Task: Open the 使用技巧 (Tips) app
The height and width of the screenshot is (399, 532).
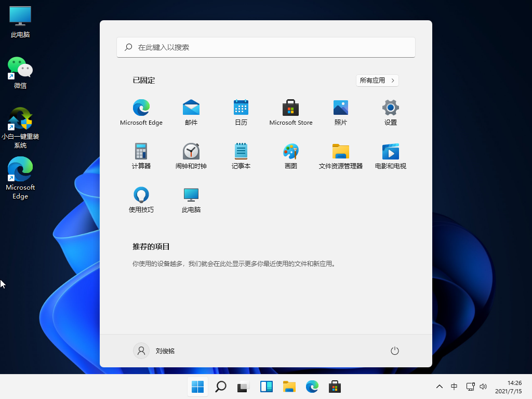Action: [x=141, y=199]
